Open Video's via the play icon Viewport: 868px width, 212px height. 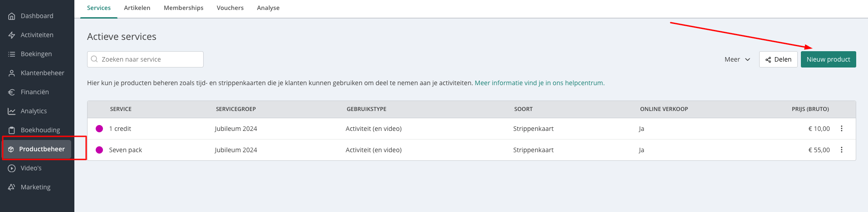point(12,169)
